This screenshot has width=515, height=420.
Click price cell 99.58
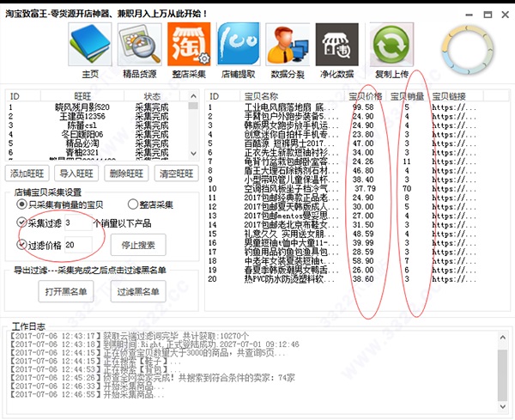click(x=363, y=107)
